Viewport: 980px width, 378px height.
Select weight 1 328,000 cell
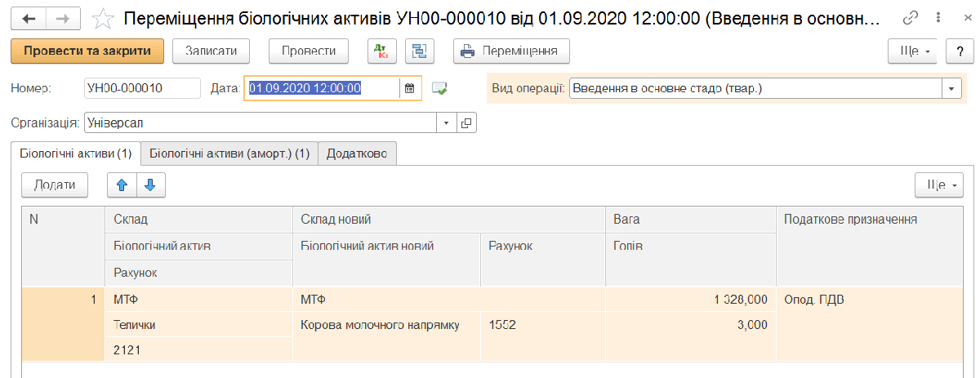(690, 300)
